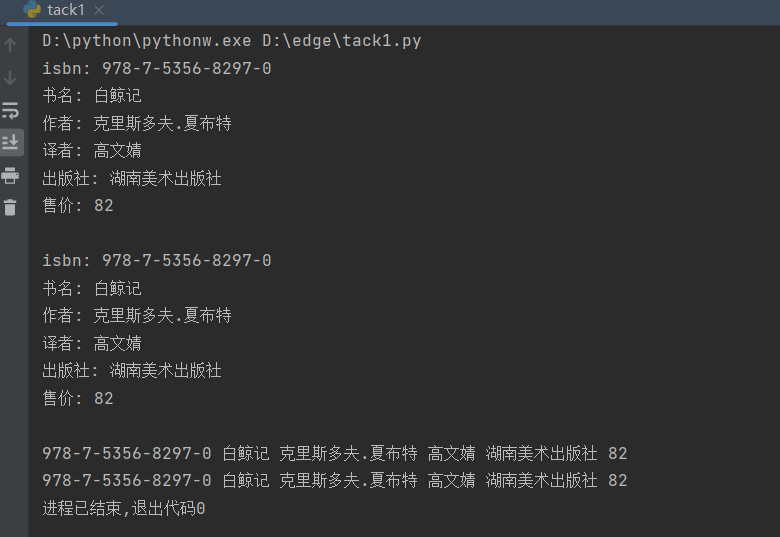The image size is (780, 537).
Task: Click the D:\edge\tack1.py script path
Action: pyautogui.click(x=342, y=40)
